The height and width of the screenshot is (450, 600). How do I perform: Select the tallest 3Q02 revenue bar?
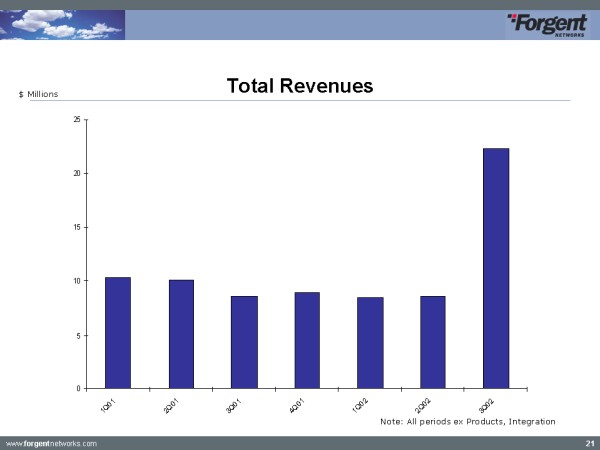click(496, 267)
